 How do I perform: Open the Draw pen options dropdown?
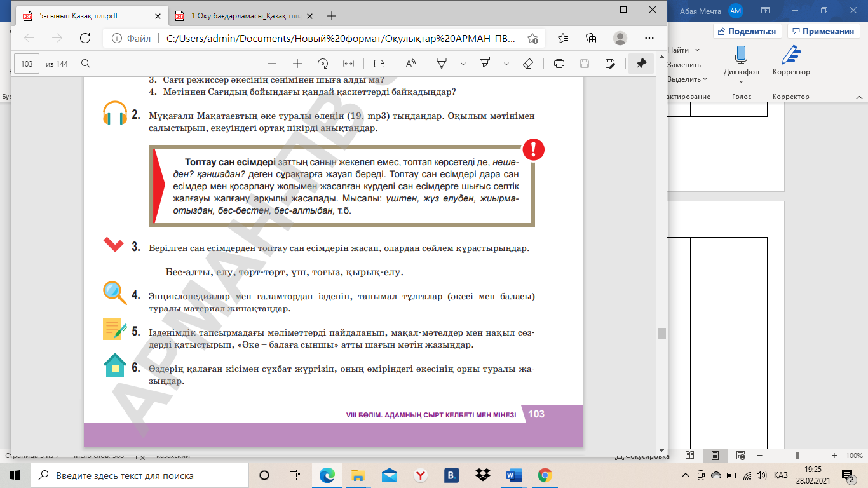tap(463, 64)
